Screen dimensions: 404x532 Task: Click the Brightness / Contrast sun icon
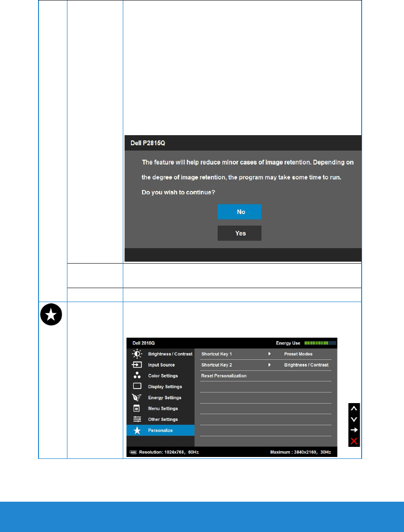coord(137,354)
